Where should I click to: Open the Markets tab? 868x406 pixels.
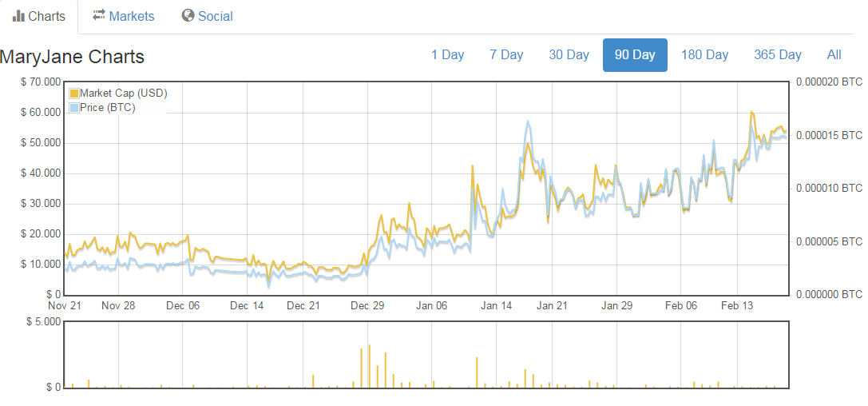tap(124, 17)
